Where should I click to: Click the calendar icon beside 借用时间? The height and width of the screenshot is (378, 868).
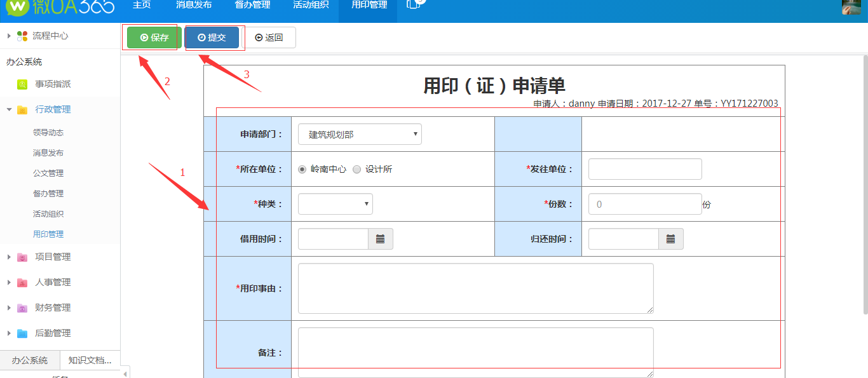(381, 239)
